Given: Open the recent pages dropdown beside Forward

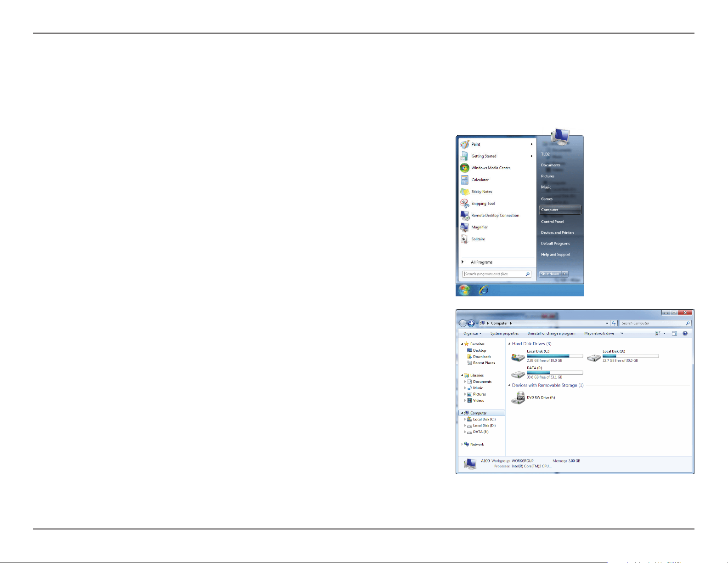Looking at the screenshot, I should click(x=477, y=324).
